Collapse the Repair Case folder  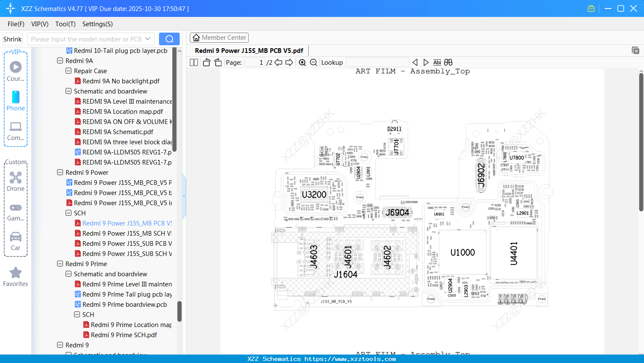(69, 71)
